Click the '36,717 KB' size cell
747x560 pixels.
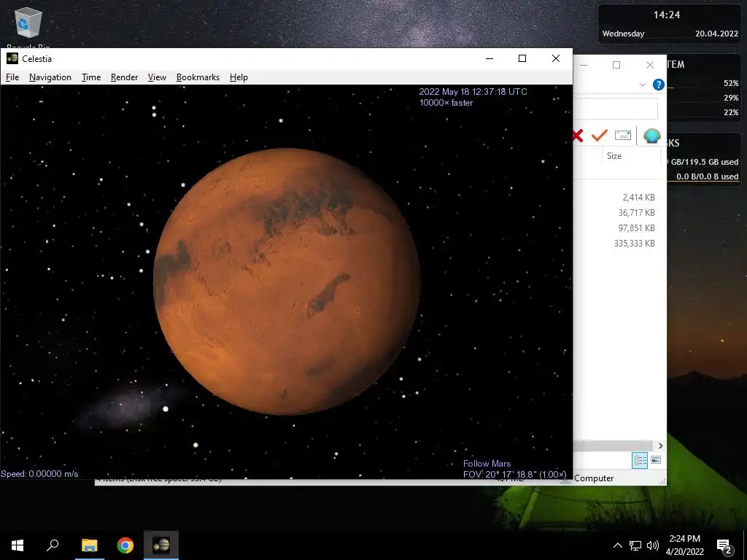coord(636,212)
